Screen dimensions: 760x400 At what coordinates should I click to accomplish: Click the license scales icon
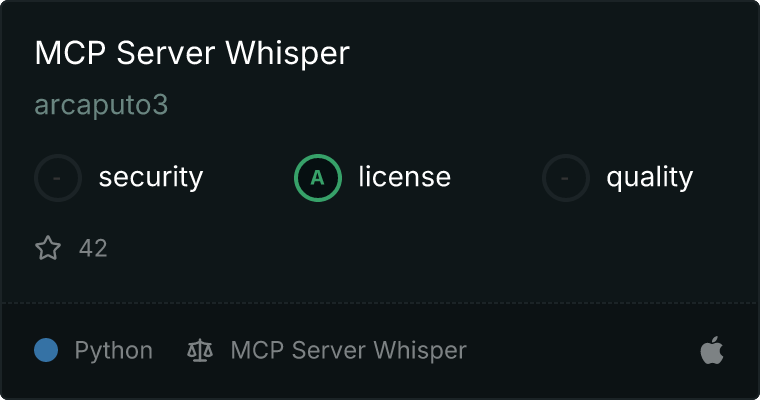[200, 350]
